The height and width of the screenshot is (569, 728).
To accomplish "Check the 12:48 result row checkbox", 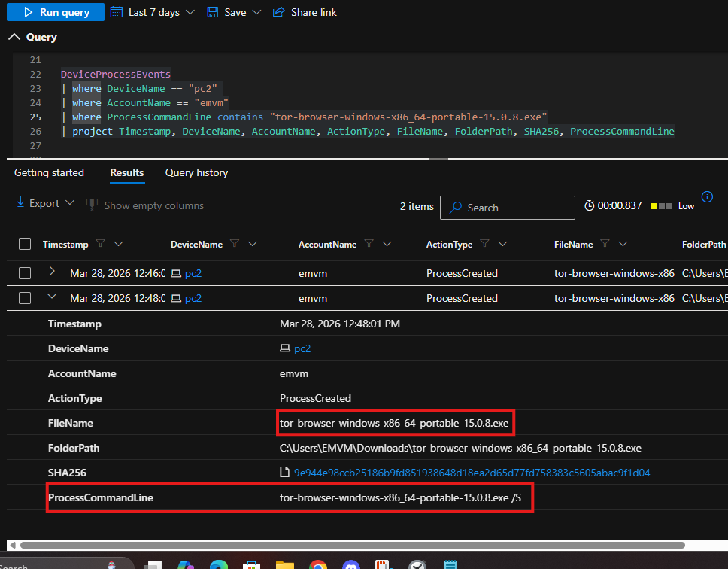I will pos(25,298).
